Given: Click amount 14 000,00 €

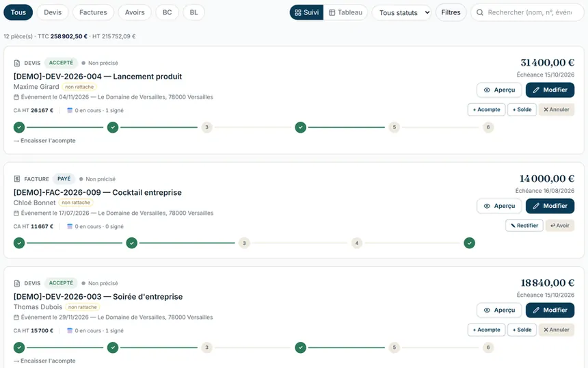Looking at the screenshot, I should [x=547, y=179].
